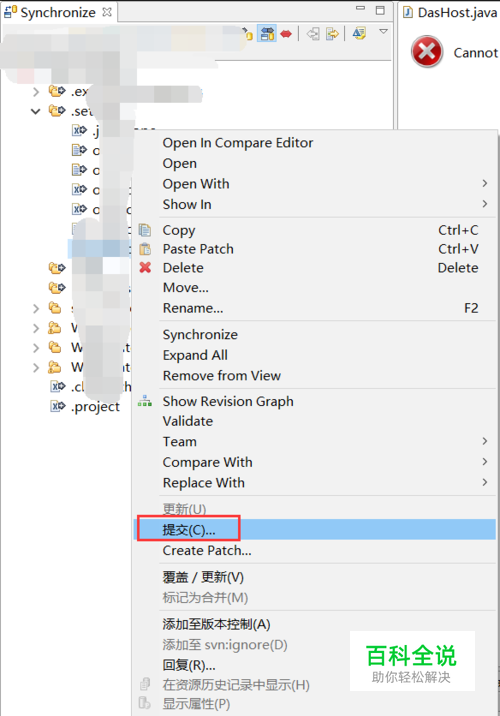The image size is (500, 716).
Task: Click Create Patch... menu entry
Action: coord(207,551)
